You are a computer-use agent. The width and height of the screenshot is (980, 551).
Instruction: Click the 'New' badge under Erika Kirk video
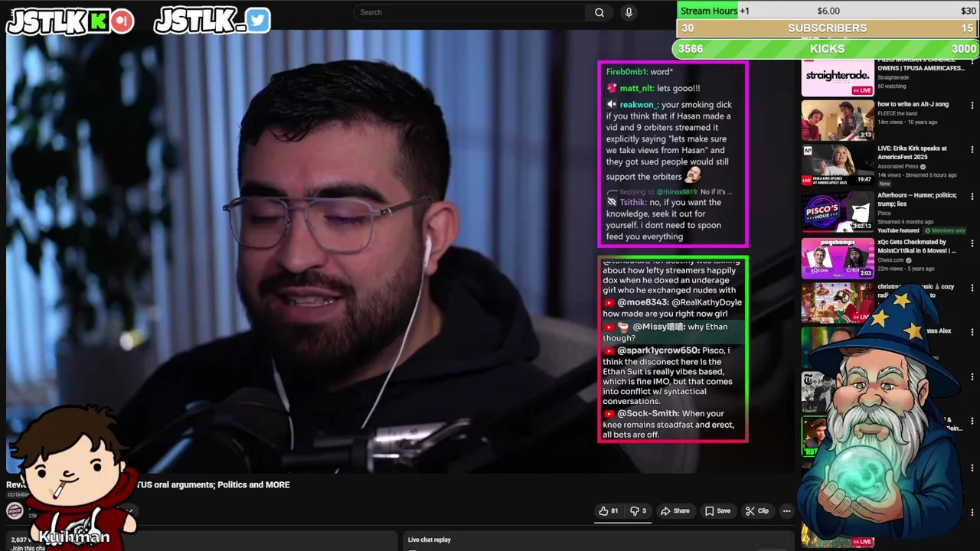[884, 184]
